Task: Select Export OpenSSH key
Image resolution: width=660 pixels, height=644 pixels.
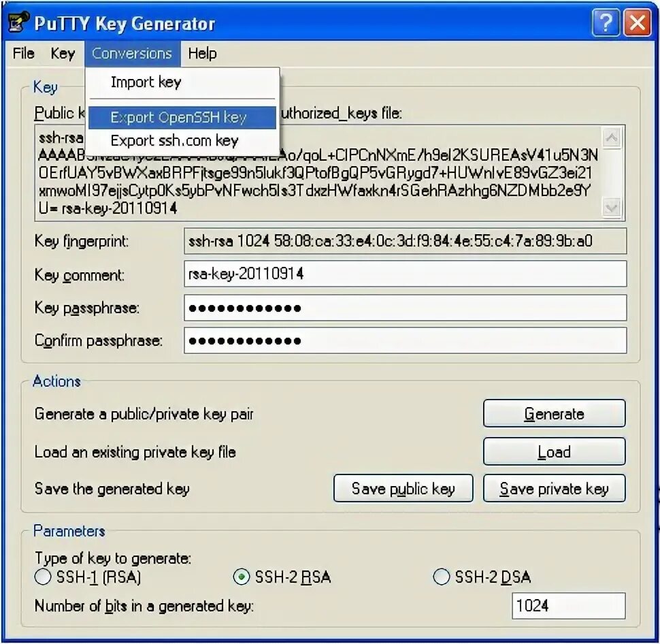Action: click(x=182, y=118)
